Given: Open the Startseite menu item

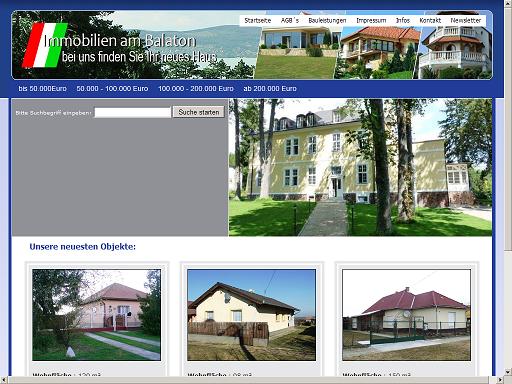Looking at the screenshot, I should point(257,21).
